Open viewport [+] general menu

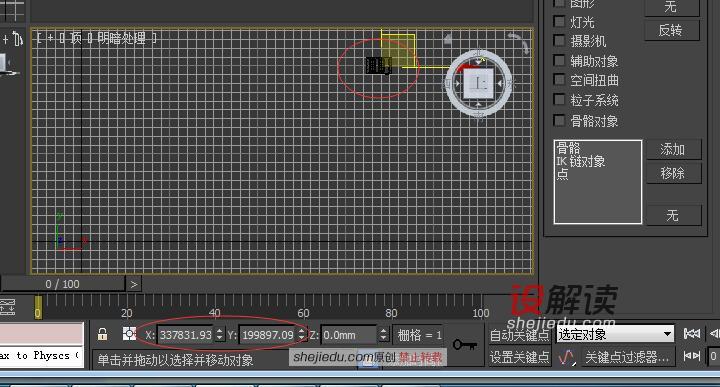(x=51, y=38)
